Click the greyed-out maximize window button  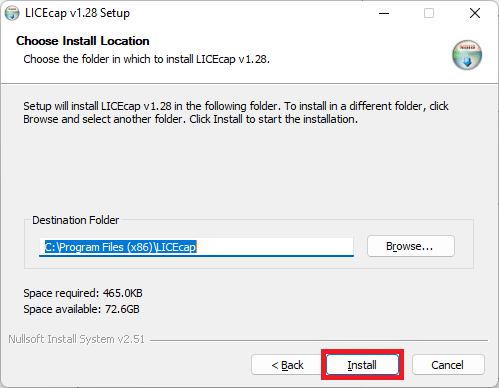(x=429, y=13)
